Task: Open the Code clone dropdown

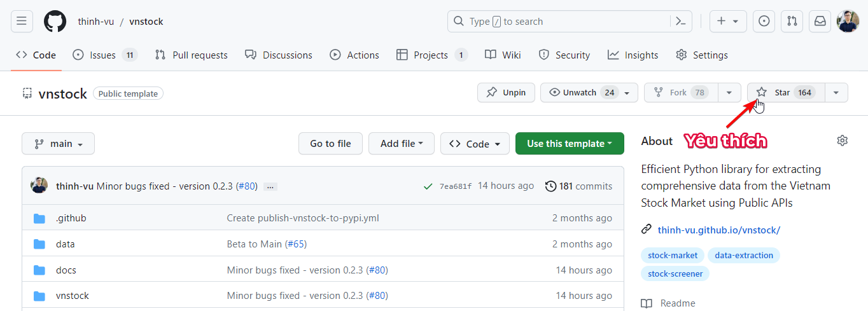Action: tap(475, 144)
